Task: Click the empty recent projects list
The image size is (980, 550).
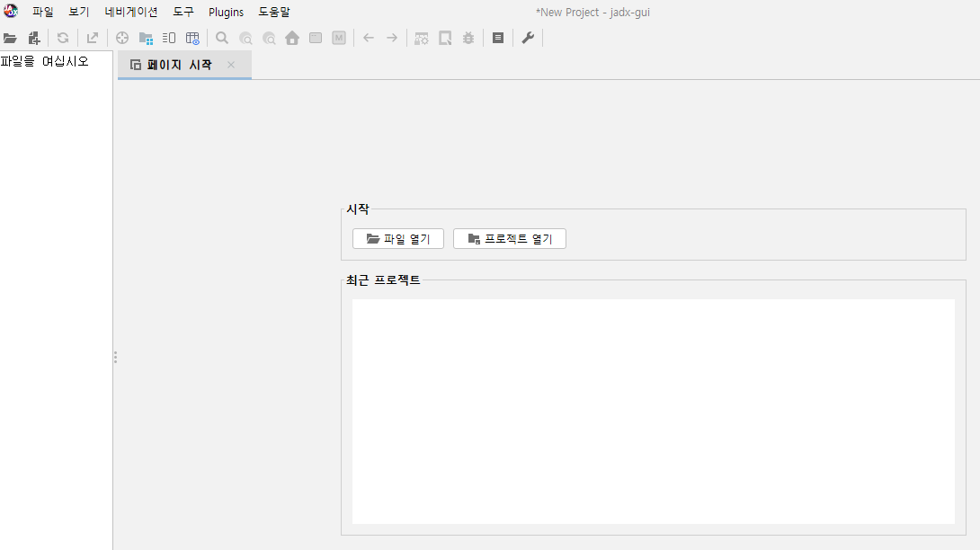Action: pos(654,412)
